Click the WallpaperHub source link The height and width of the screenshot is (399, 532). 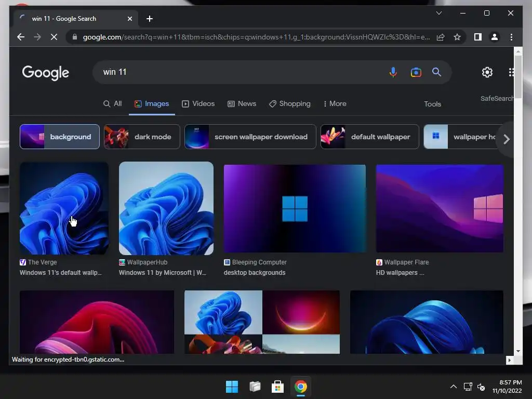143,262
